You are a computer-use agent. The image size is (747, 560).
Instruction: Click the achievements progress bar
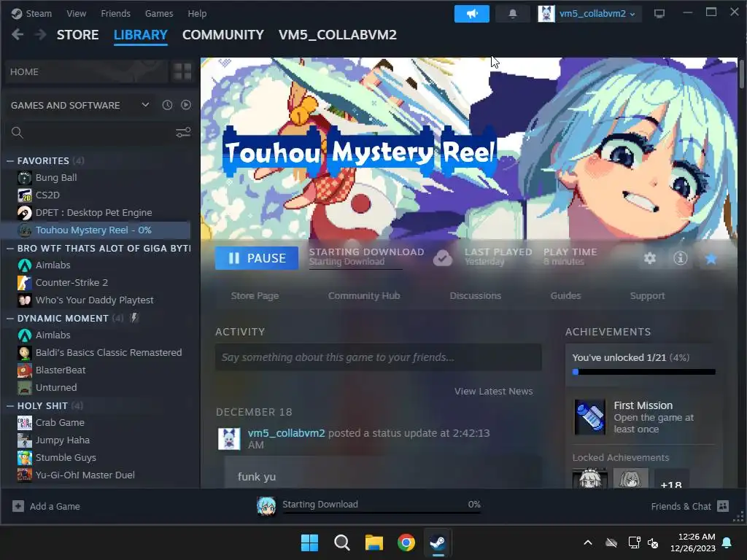[643, 372]
